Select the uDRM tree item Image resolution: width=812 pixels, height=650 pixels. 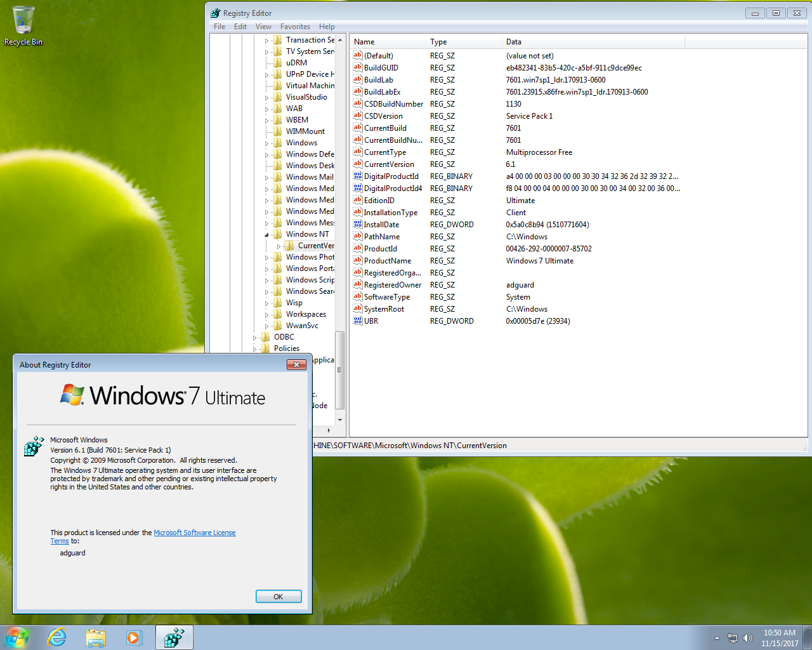(296, 62)
